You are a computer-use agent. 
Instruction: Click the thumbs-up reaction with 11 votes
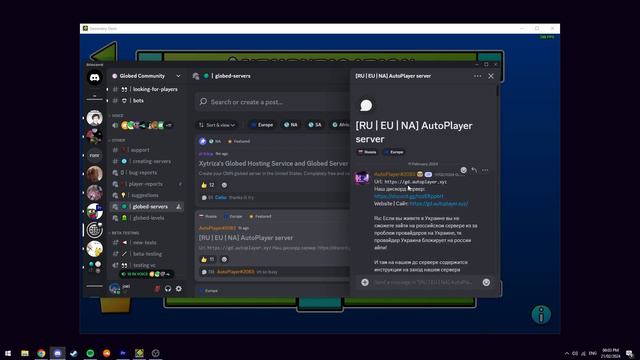pyautogui.click(x=208, y=259)
